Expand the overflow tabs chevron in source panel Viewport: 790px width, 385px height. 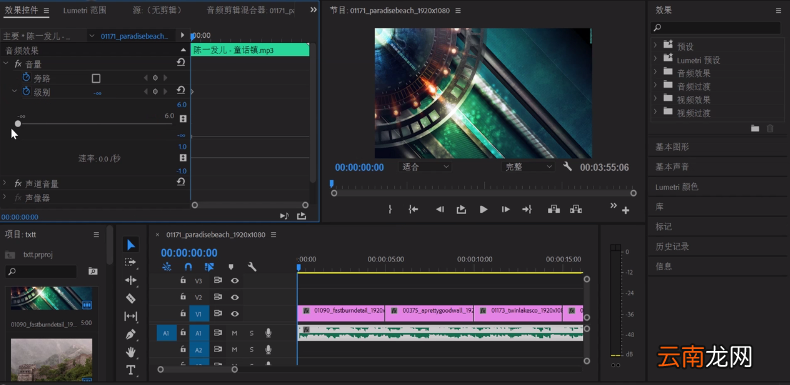coord(313,10)
